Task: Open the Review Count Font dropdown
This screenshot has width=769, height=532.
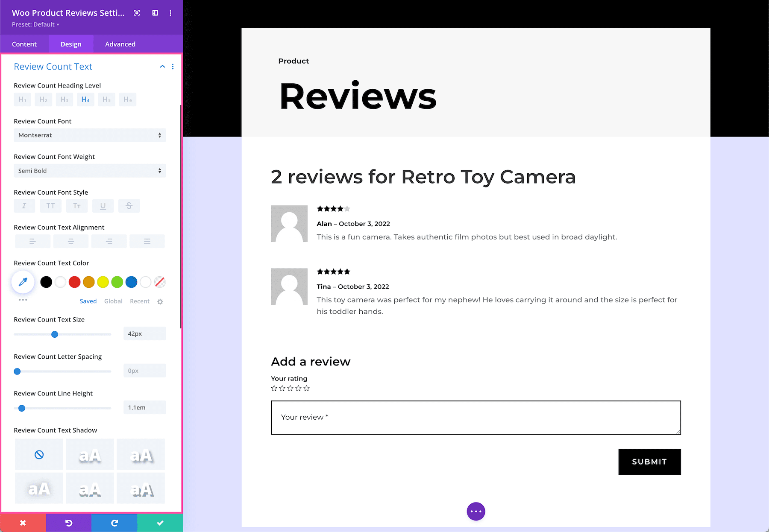Action: (x=90, y=135)
